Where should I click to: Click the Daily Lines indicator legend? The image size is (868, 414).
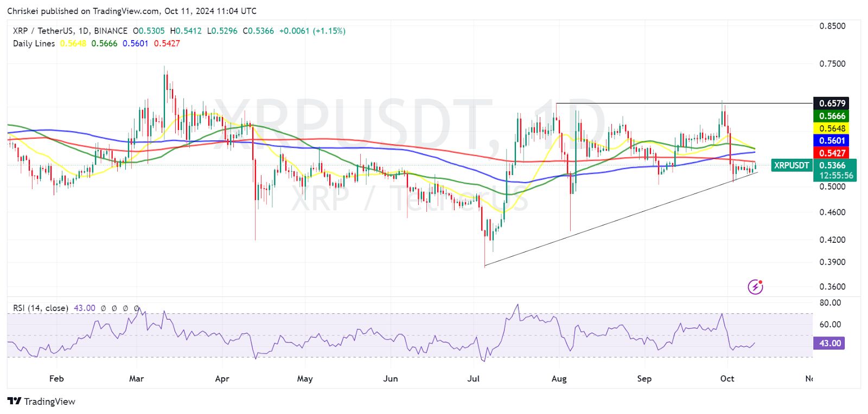34,43
